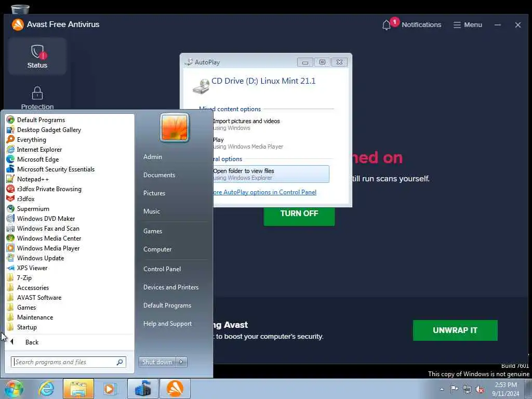Open Internet Explorer taskbar icon
Screen dimensions: 532x399
46,389
